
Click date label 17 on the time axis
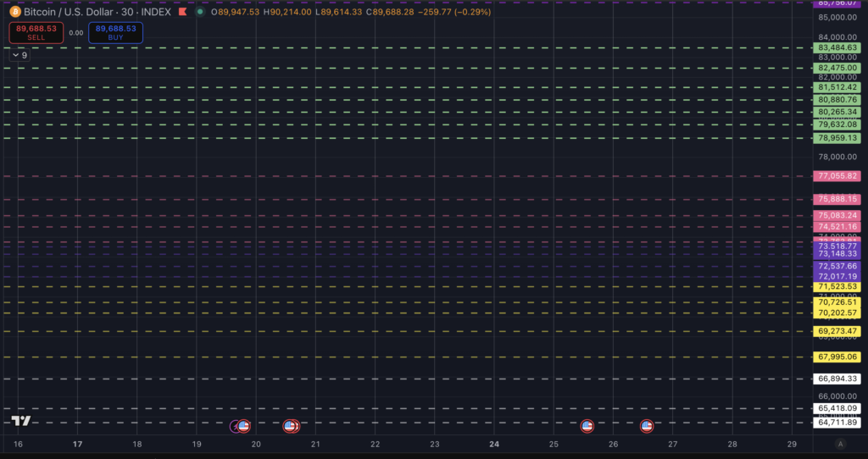pyautogui.click(x=78, y=444)
